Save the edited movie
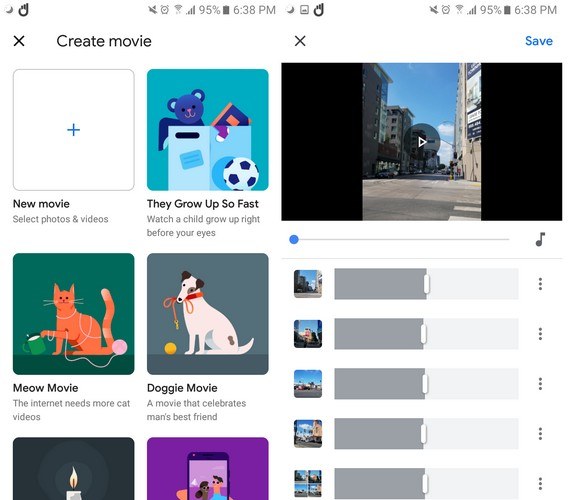568x500 pixels. pos(539,41)
